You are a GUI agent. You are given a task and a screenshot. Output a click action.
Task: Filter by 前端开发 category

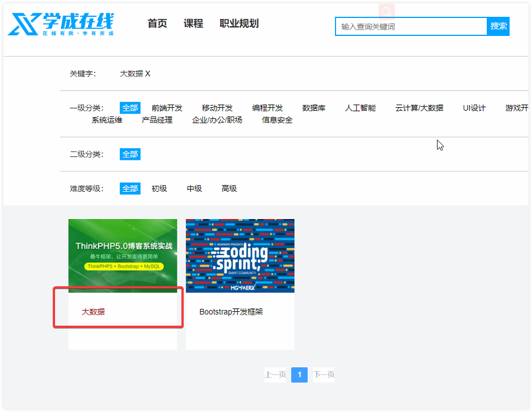click(167, 108)
